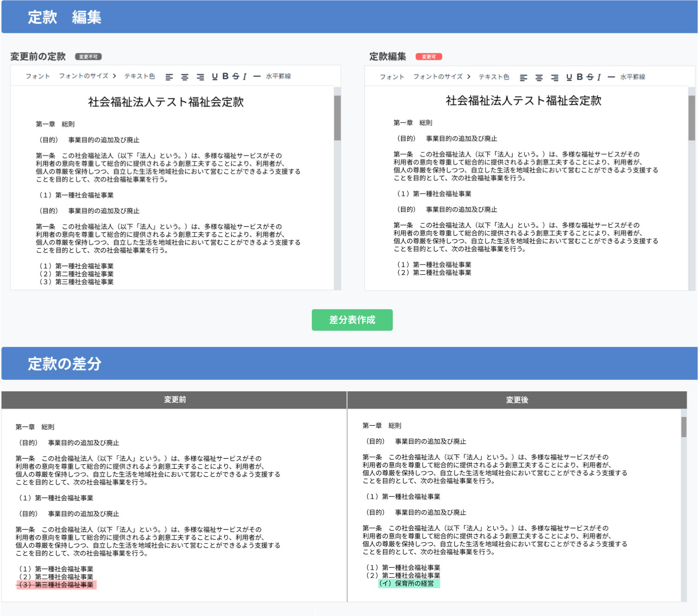Toggle underline in the 定款編集 editor toolbar

pos(569,77)
